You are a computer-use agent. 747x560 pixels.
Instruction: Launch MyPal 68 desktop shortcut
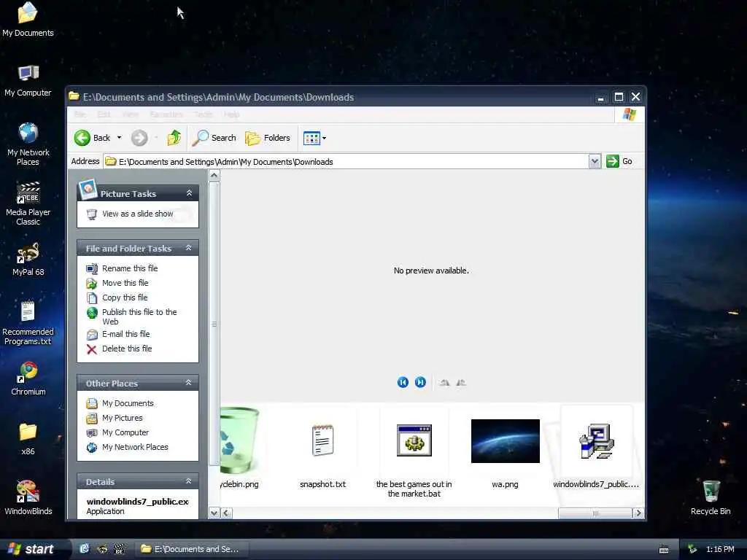click(28, 260)
